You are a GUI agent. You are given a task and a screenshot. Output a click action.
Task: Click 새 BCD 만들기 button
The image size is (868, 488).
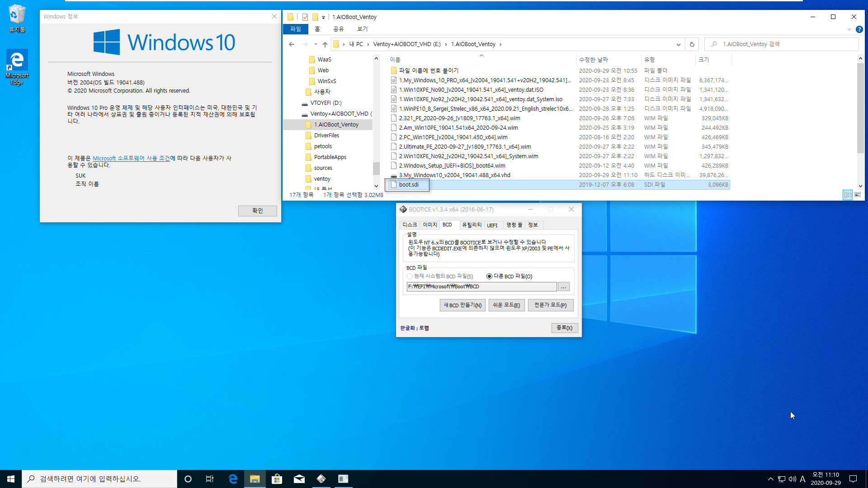[462, 305]
